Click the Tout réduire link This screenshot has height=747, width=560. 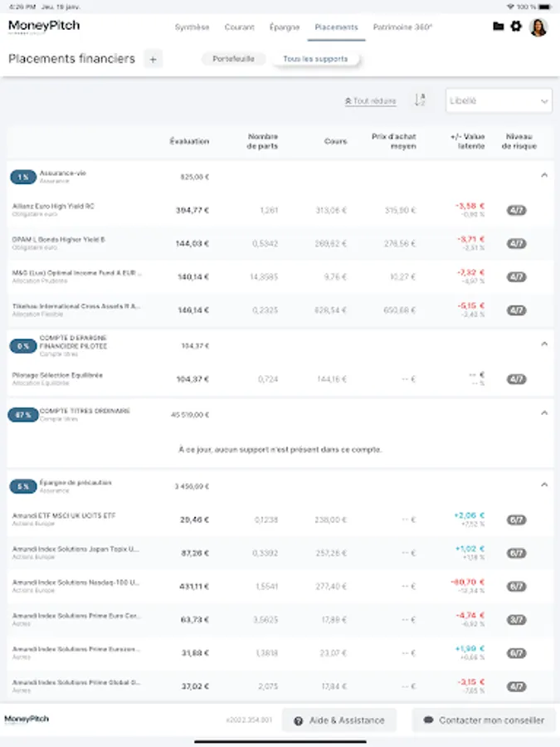click(x=371, y=101)
